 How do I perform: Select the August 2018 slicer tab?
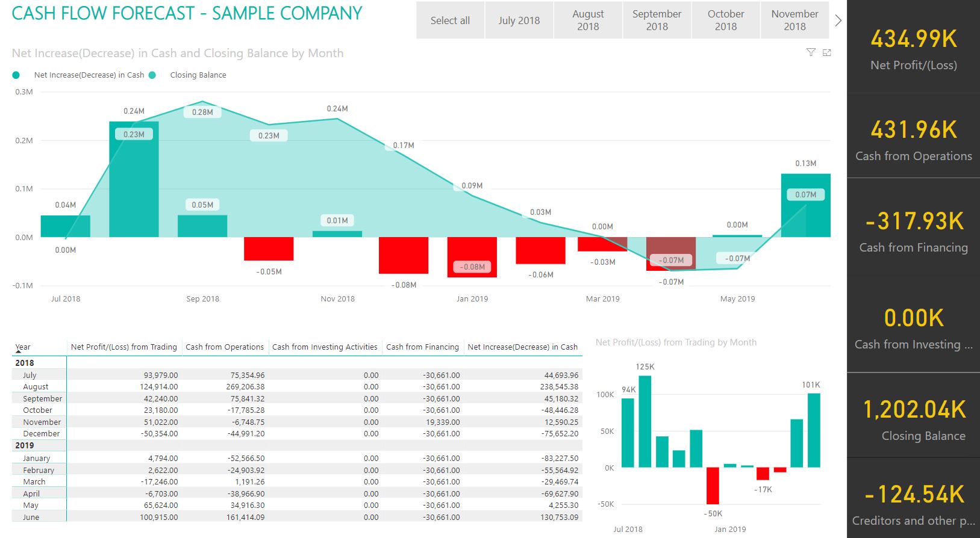click(x=588, y=20)
